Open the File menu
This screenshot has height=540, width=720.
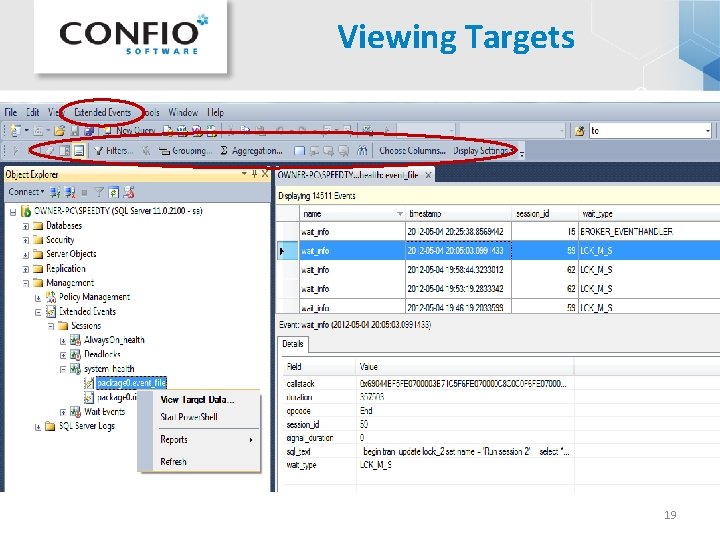[x=11, y=112]
